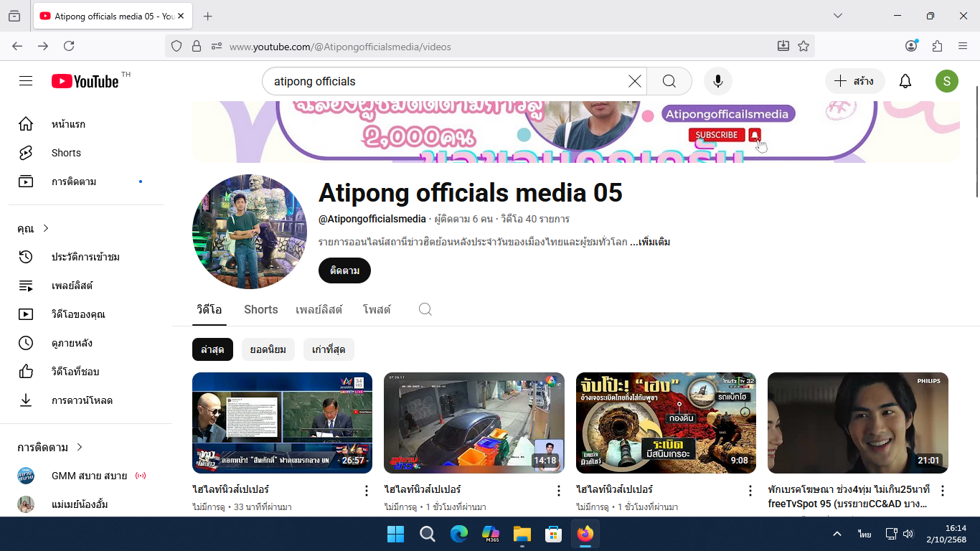Screen dimensions: 980x551
Task: Open options for the 14:18 video
Action: tap(559, 491)
